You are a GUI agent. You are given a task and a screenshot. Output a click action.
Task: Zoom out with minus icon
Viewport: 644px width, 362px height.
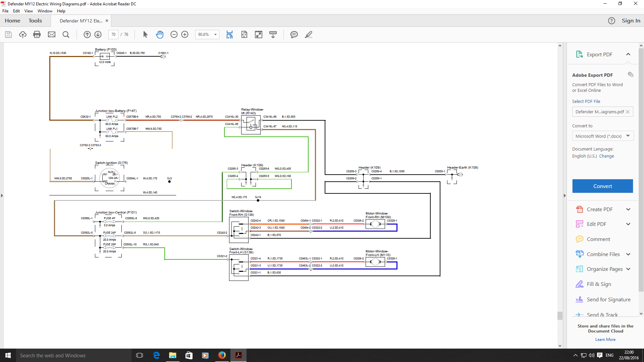pyautogui.click(x=174, y=35)
